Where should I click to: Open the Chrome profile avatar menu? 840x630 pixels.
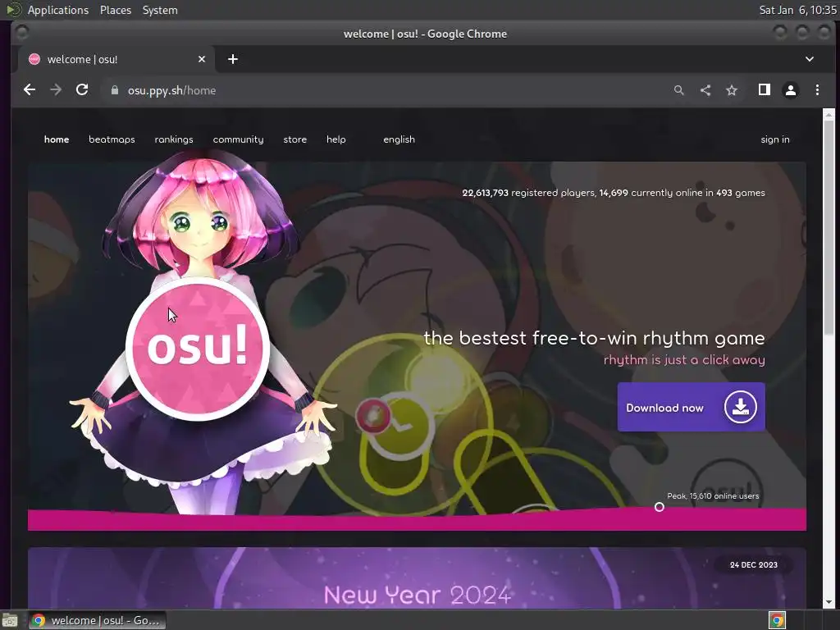tap(791, 90)
